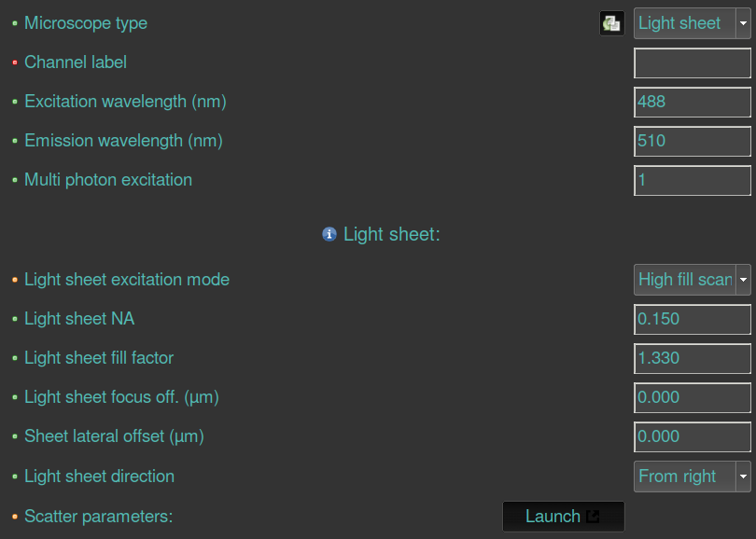Select the Multi photon excitation input
Viewport: 756px width, 539px height.
click(692, 180)
